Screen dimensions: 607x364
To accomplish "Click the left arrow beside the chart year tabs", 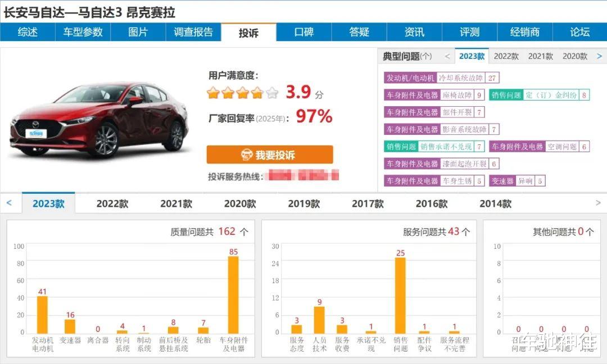I will 9,203.
